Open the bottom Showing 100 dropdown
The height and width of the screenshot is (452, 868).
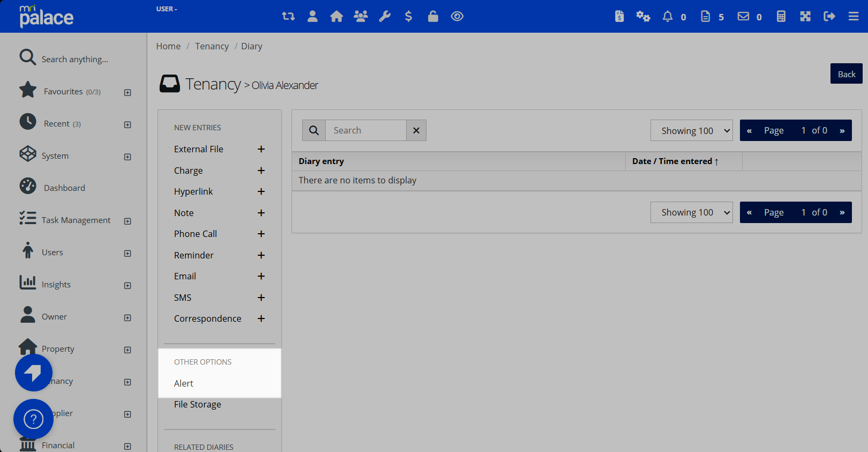click(692, 212)
